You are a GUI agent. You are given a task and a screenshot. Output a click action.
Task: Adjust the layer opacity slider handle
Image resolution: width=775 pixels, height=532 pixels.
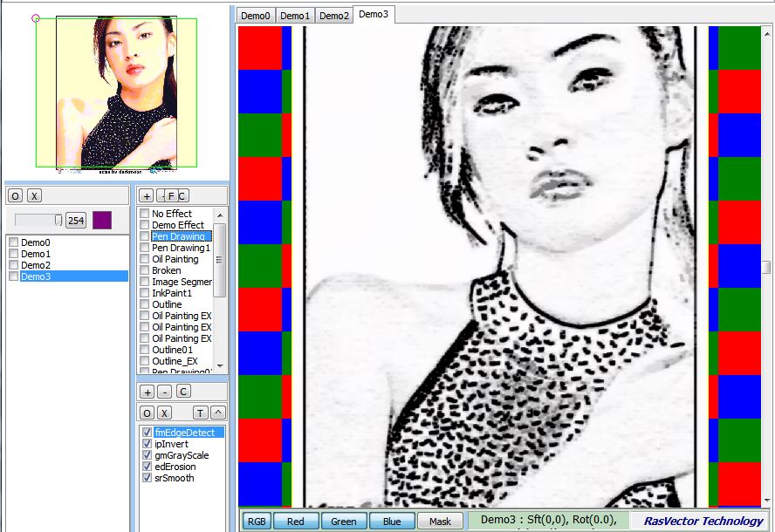click(58, 220)
